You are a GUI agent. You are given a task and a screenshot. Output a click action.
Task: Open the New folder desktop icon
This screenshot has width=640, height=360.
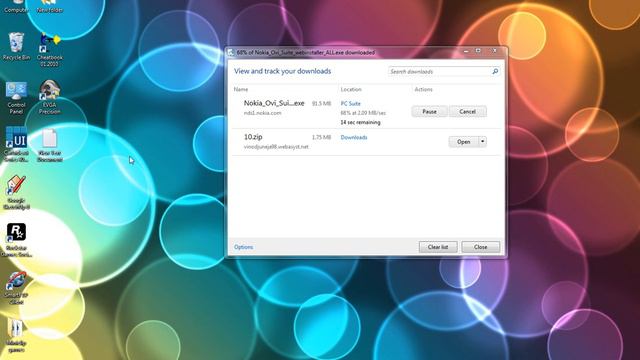pyautogui.click(x=49, y=7)
